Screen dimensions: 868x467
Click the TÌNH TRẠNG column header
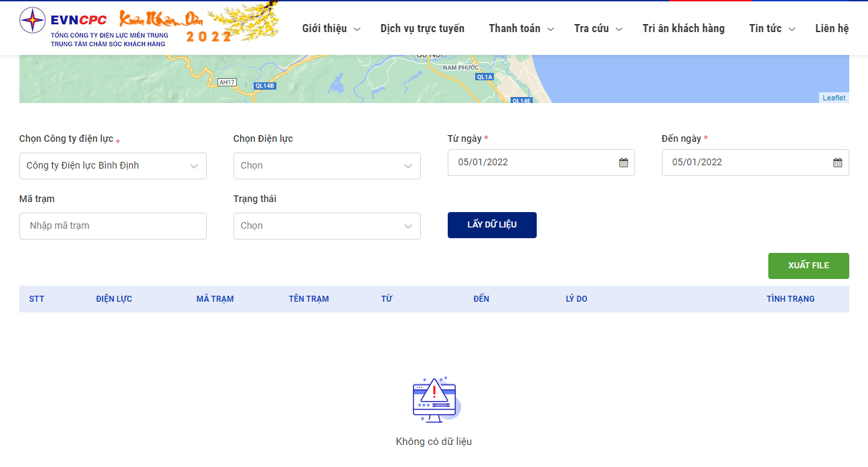click(x=790, y=299)
